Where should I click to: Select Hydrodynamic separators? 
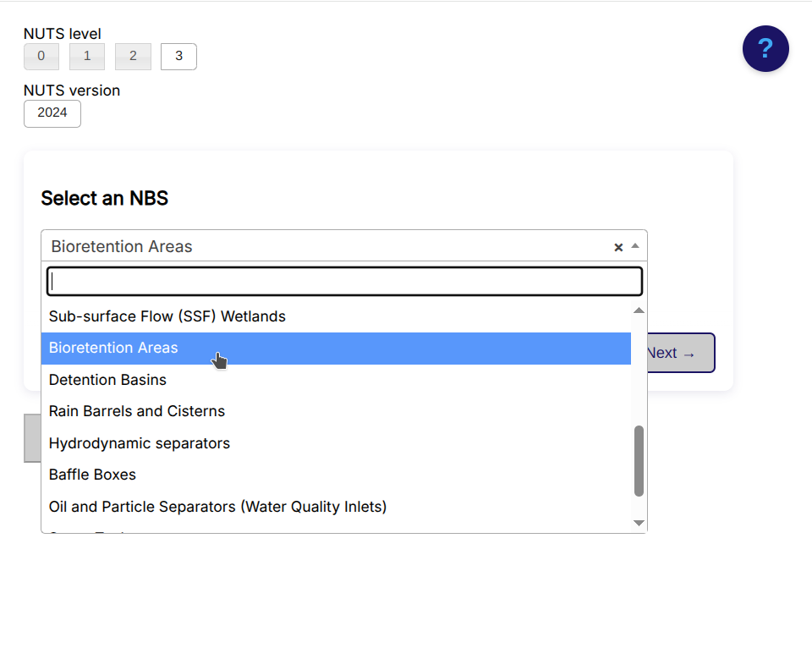[139, 443]
